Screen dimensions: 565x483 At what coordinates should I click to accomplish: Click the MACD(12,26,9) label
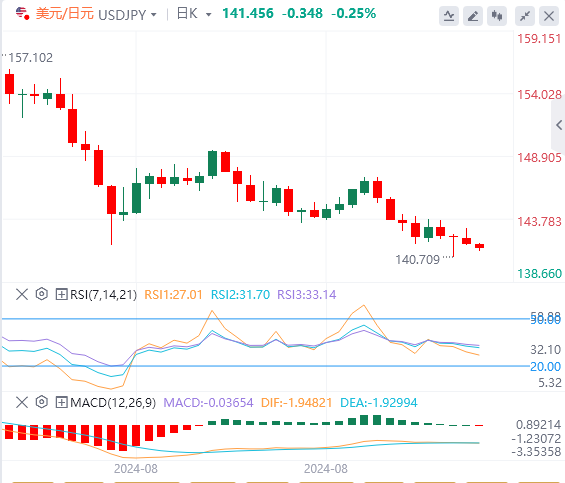point(113,402)
